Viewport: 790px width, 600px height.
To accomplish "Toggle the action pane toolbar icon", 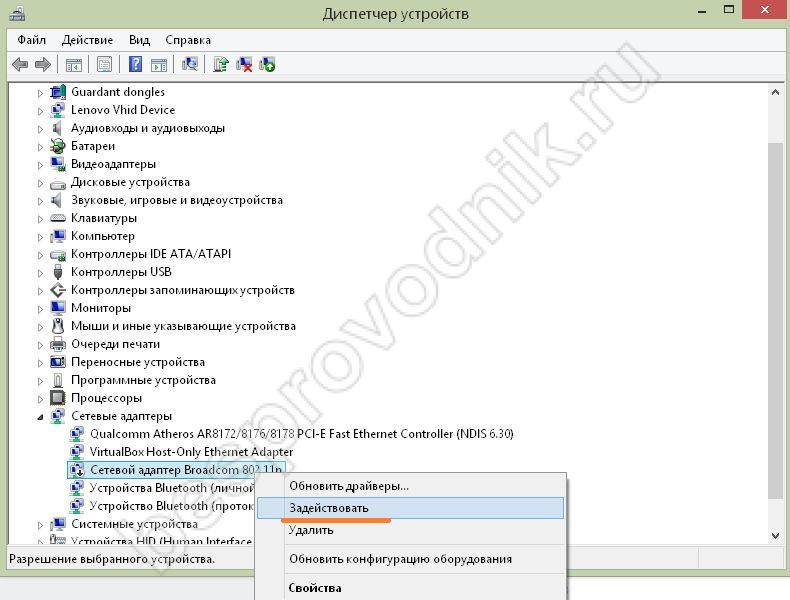I will point(159,64).
